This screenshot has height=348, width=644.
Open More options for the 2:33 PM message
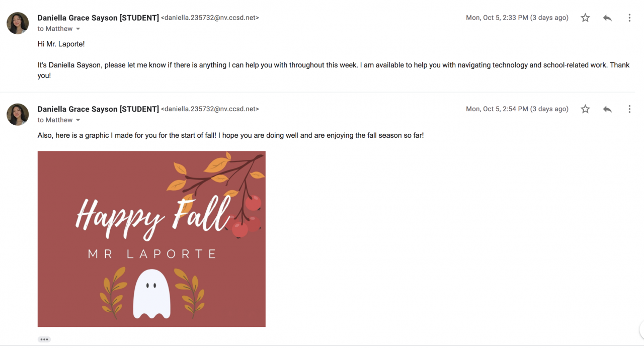click(629, 18)
